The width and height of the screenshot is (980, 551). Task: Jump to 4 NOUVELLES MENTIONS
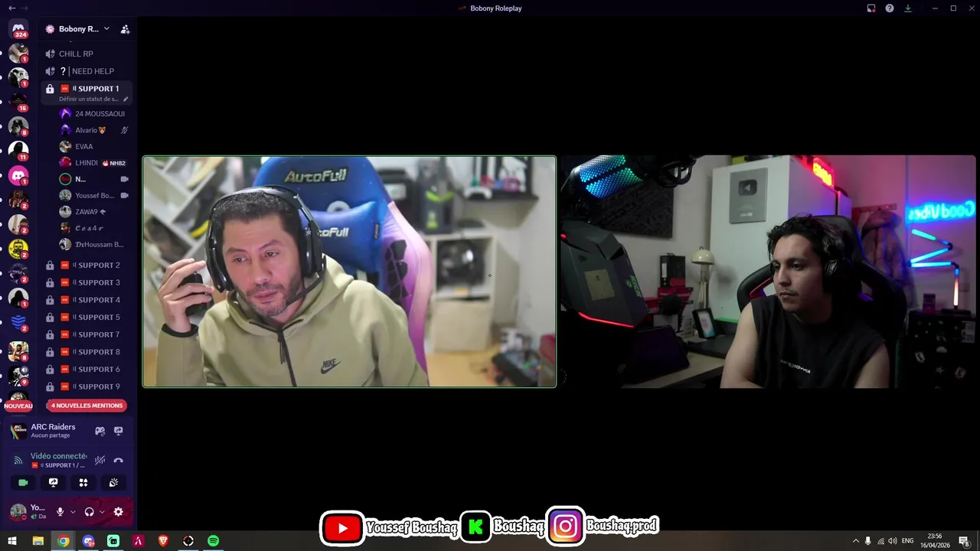coord(87,406)
